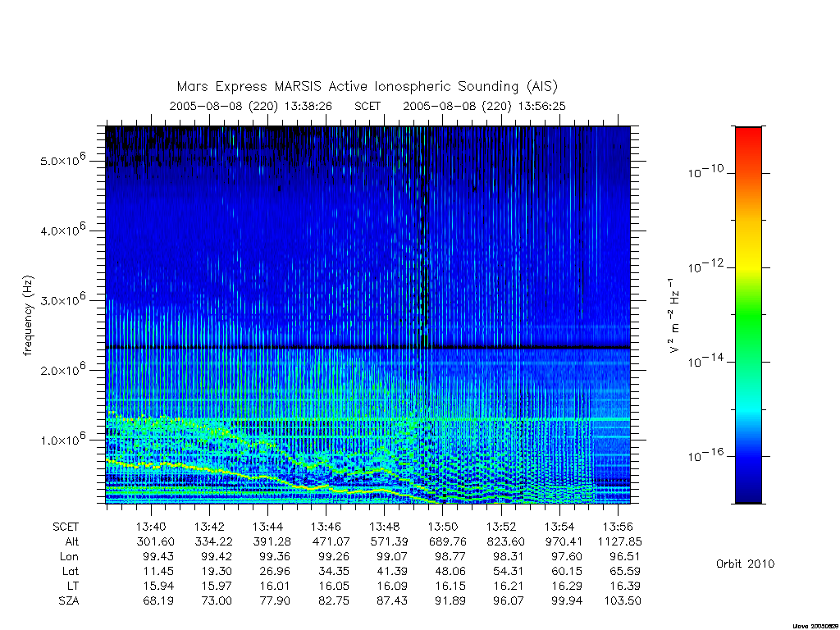840x630 pixels.
Task: Click local time value 15.94
Action: [158, 586]
